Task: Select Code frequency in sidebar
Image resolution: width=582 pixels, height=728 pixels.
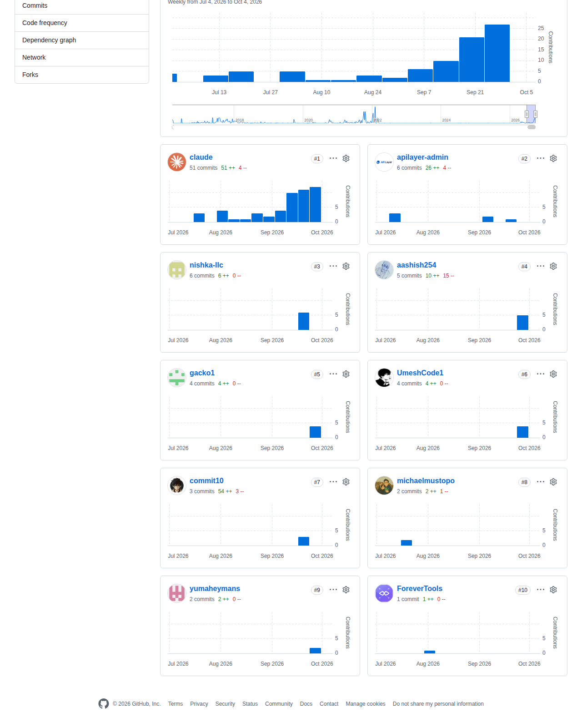Action: [x=82, y=23]
